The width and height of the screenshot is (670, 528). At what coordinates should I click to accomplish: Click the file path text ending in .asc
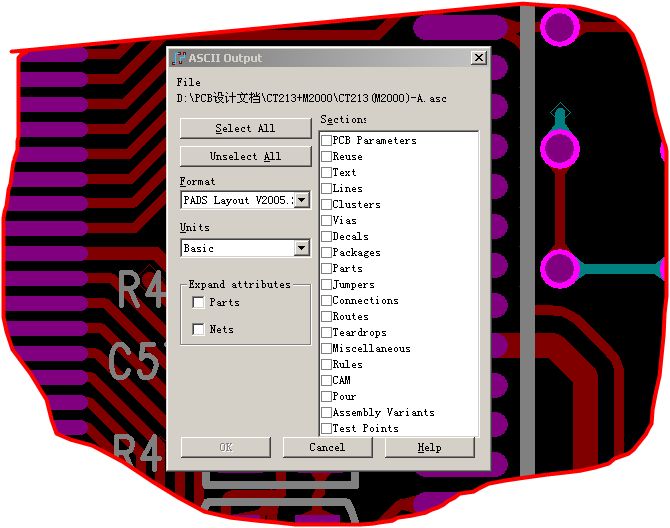pyautogui.click(x=311, y=98)
